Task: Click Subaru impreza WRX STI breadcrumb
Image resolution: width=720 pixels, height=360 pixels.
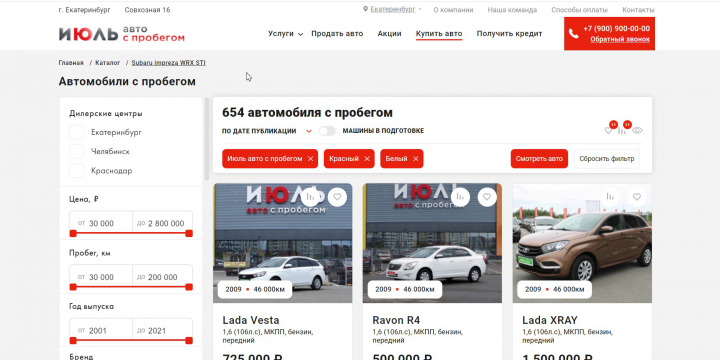Action: (x=169, y=63)
